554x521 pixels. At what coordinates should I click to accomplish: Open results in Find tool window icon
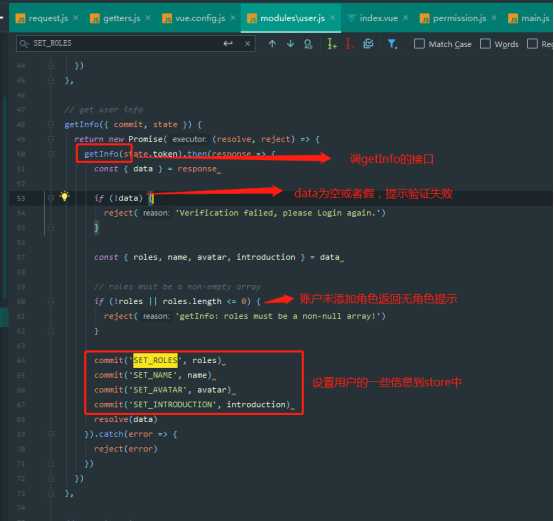308,44
